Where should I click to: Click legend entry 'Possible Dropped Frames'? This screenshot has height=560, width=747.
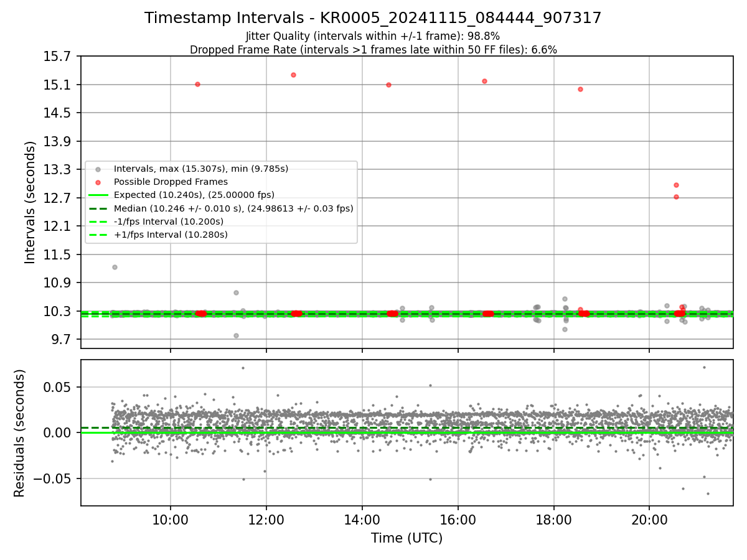click(171, 182)
